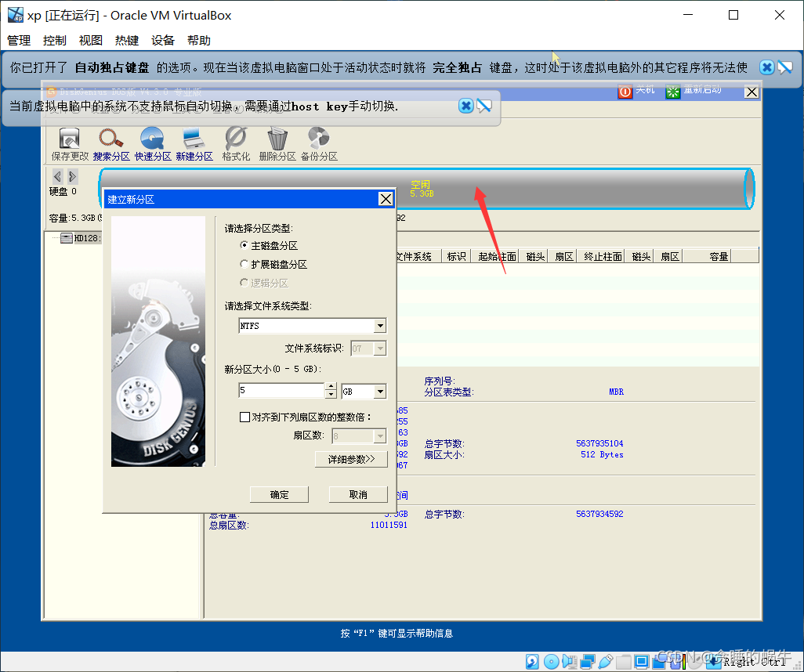Open VirtualBox 视图 menu
This screenshot has height=672, width=804.
[x=91, y=41]
